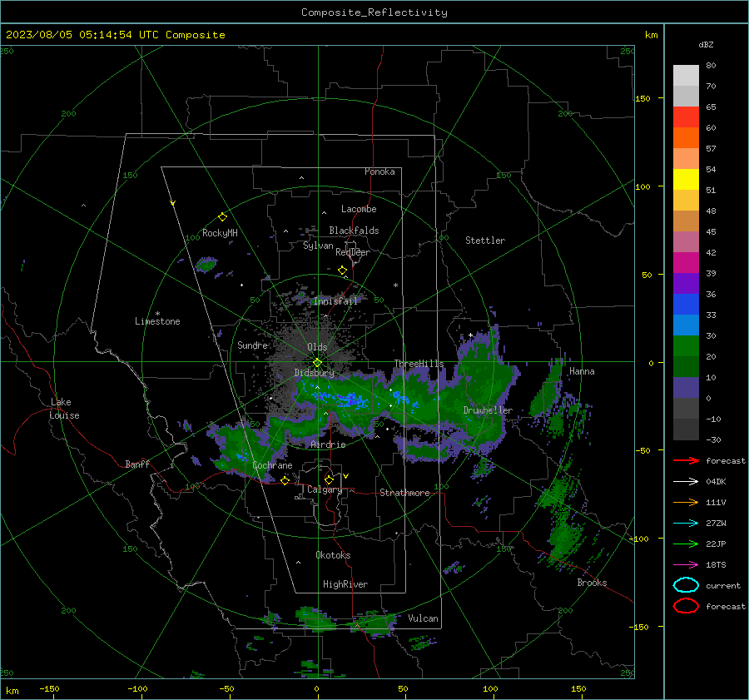Click the Sylvan place label

pyautogui.click(x=318, y=246)
